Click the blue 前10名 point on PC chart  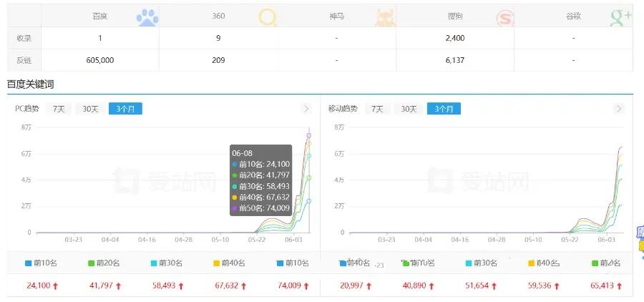309,201
